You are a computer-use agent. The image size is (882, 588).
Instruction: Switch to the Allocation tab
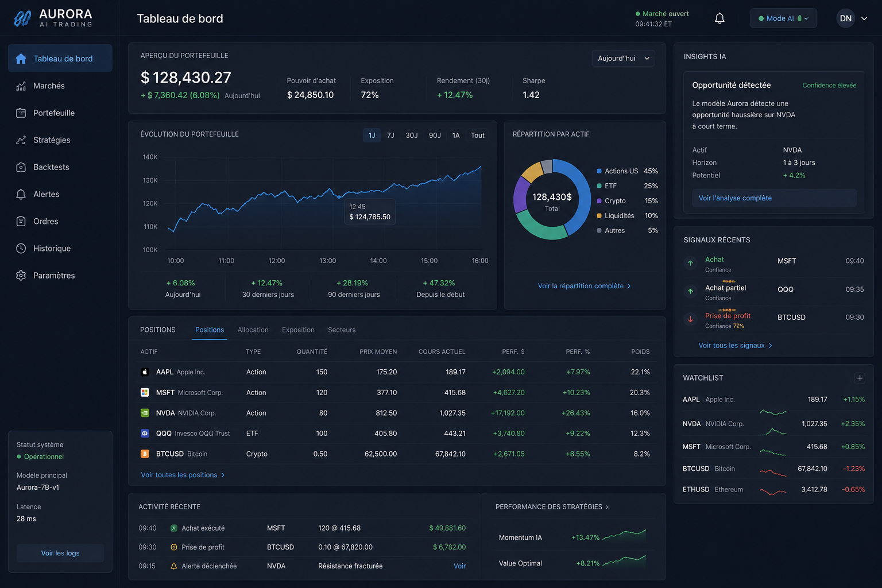[x=253, y=330]
